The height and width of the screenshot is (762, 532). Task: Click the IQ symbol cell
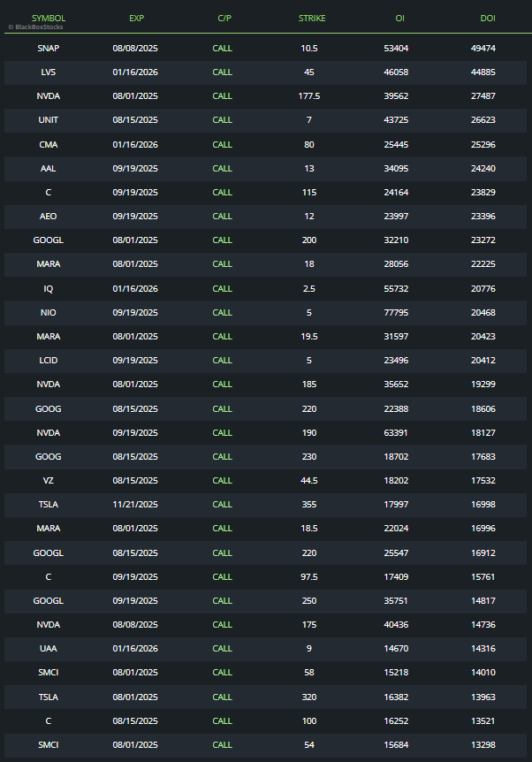[x=48, y=288]
